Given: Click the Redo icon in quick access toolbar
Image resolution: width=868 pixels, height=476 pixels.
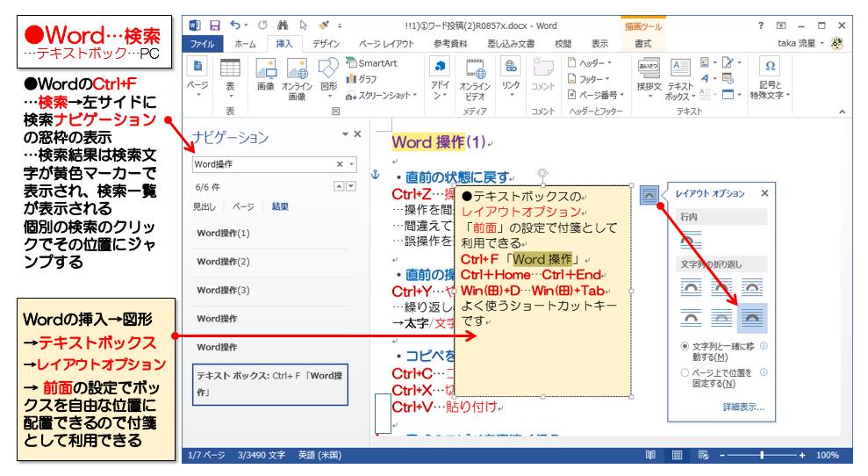Looking at the screenshot, I should (x=262, y=25).
